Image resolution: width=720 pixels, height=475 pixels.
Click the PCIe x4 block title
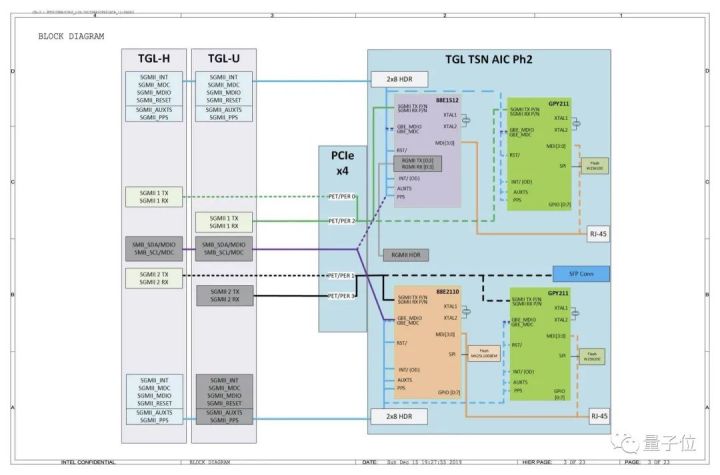click(x=343, y=163)
